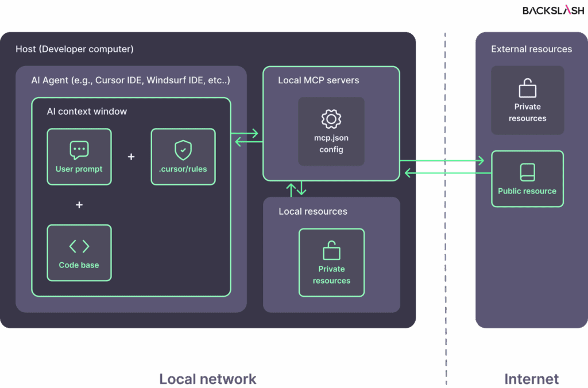588x388 pixels.
Task: Select the Internet label
Action: pos(531,379)
